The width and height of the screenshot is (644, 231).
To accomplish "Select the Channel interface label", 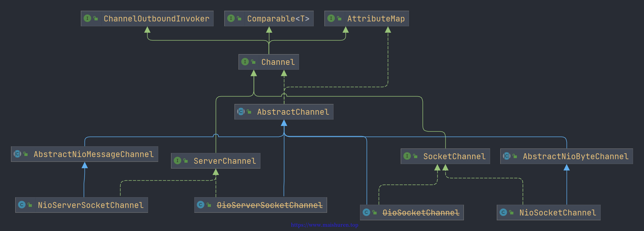I will coord(278,62).
